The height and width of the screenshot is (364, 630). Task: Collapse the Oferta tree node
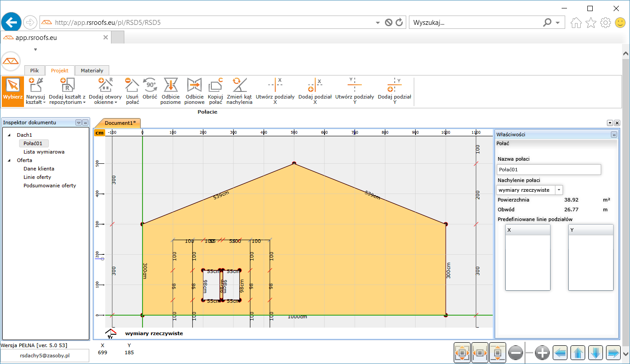[x=9, y=161]
